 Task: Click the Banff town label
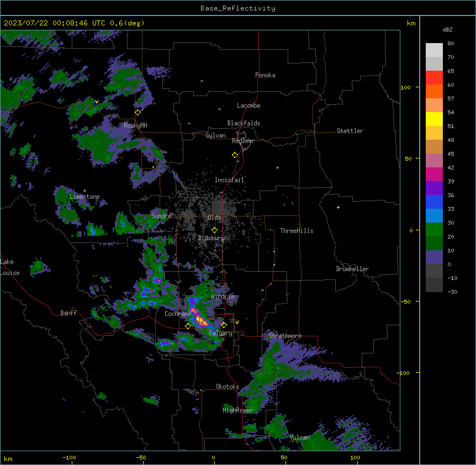click(x=68, y=313)
